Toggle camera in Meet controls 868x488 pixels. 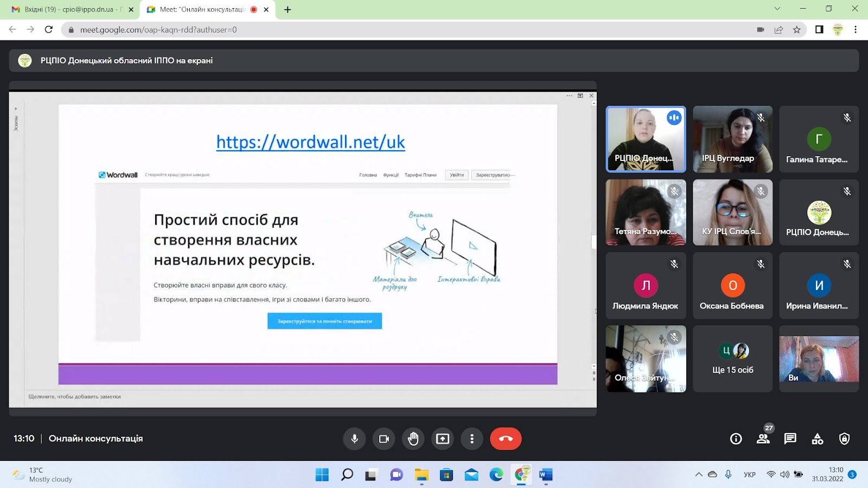click(x=384, y=439)
